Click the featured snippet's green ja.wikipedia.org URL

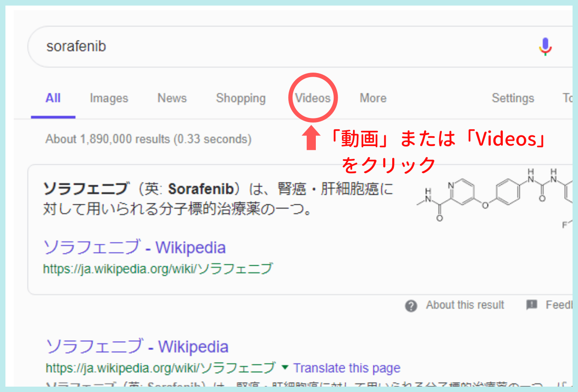(158, 269)
